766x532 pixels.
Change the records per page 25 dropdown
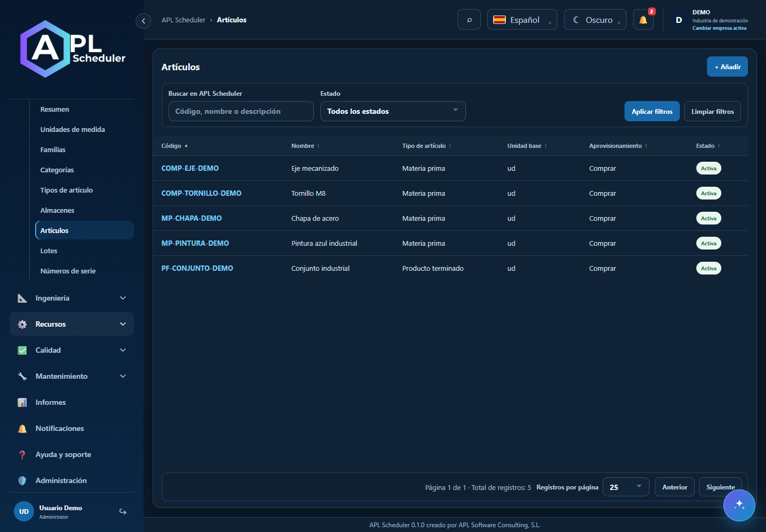click(x=626, y=487)
